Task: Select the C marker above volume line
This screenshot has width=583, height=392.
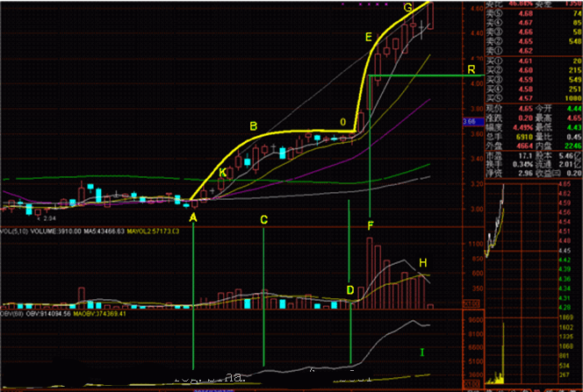Action: (x=263, y=221)
